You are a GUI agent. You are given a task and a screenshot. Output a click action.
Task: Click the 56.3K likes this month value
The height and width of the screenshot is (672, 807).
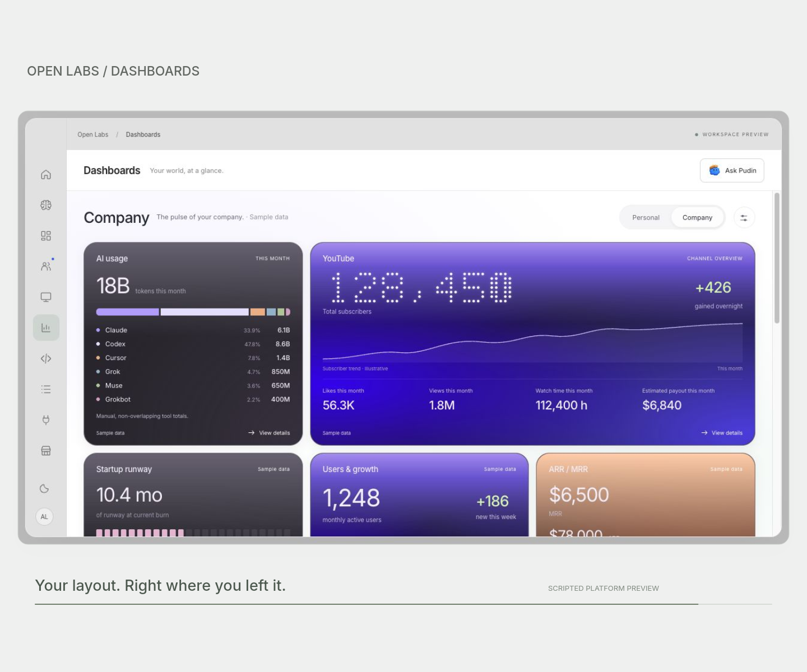pyautogui.click(x=338, y=405)
